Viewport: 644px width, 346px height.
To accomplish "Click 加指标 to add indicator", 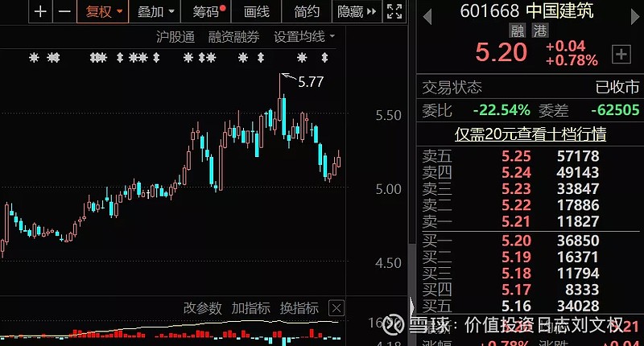I will (250, 308).
